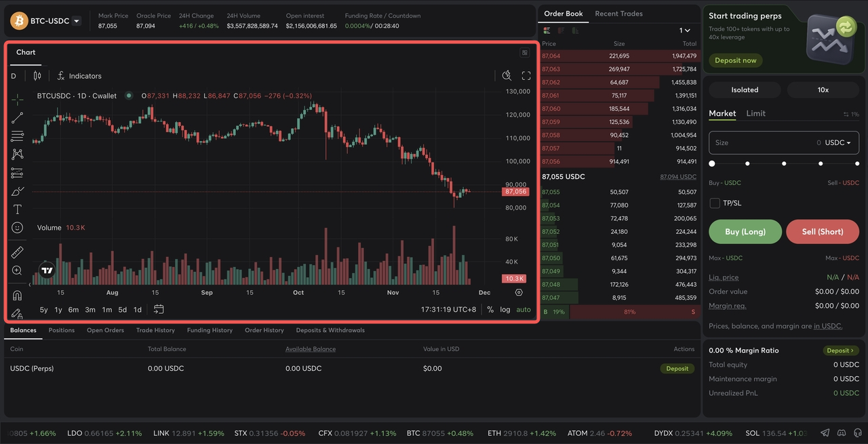Open order book grouping dropdown
This screenshot has height=444, width=868.
click(x=685, y=31)
